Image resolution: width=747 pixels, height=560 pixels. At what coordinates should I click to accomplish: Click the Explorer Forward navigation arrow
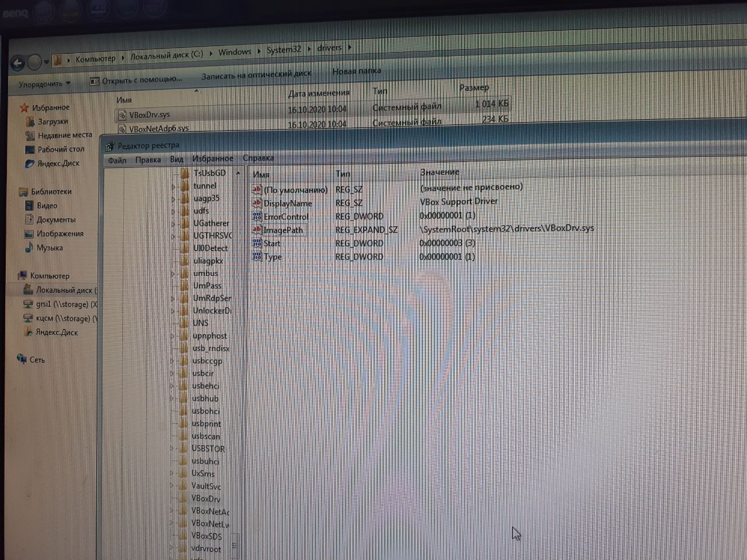pyautogui.click(x=35, y=61)
